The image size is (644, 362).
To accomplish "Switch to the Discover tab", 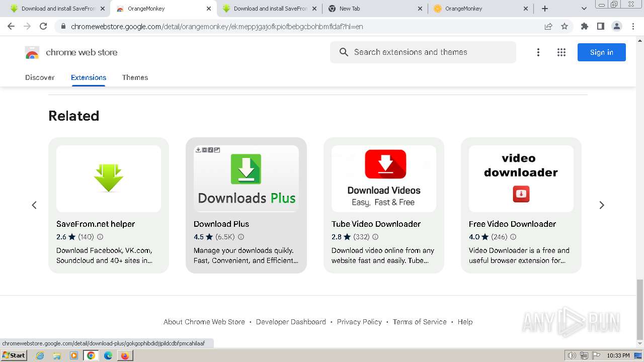I will [x=40, y=77].
